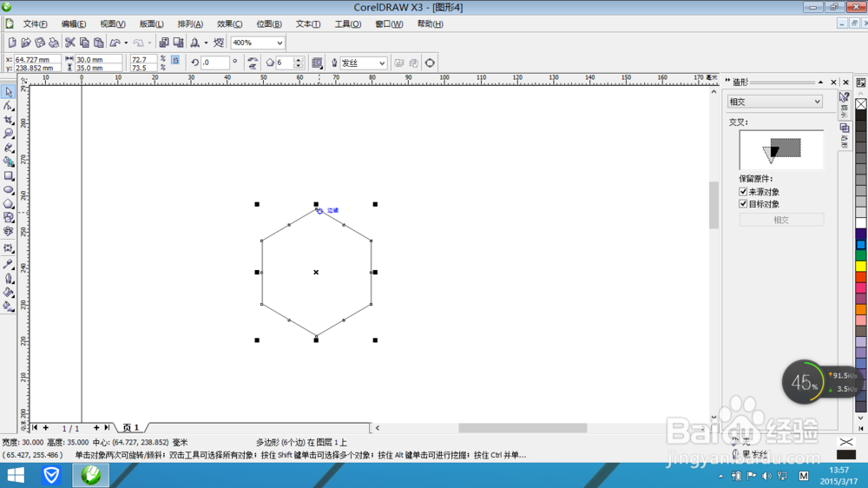Click the no-color X swatch
Viewport: 868px width, 488px height.
(861, 104)
